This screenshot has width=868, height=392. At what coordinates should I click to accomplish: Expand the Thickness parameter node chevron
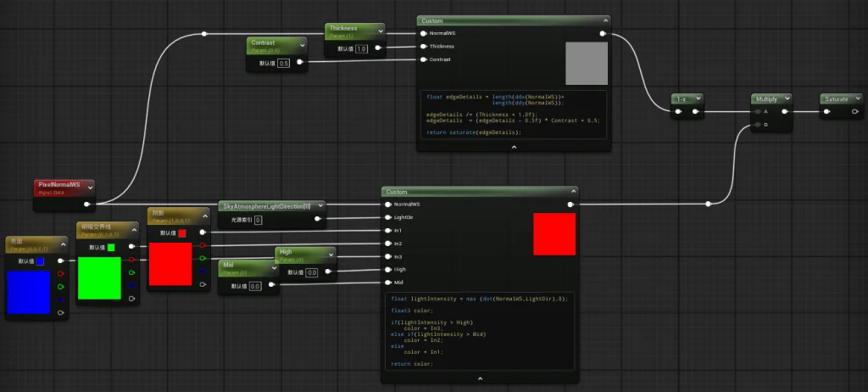(380, 31)
